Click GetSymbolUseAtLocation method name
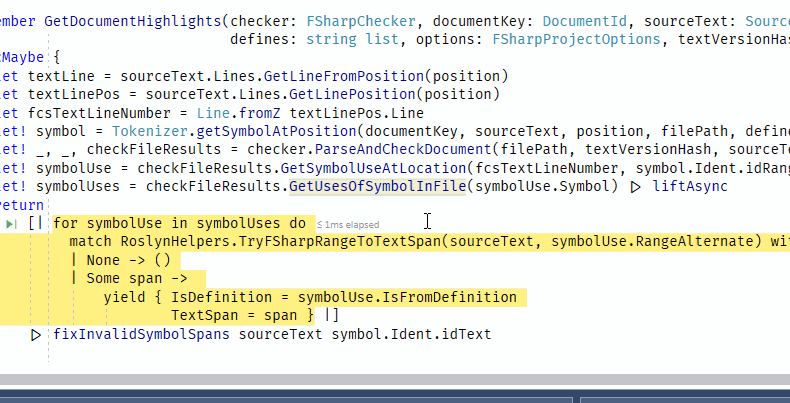The height and width of the screenshot is (403, 790). 373,168
